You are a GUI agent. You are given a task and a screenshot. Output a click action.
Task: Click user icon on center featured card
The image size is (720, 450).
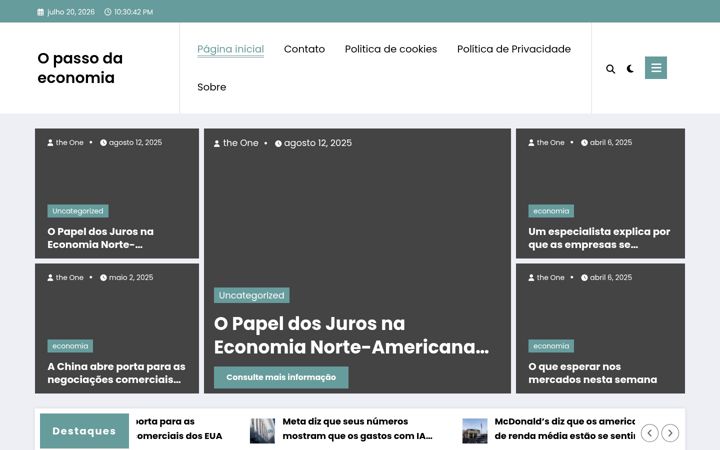(217, 144)
